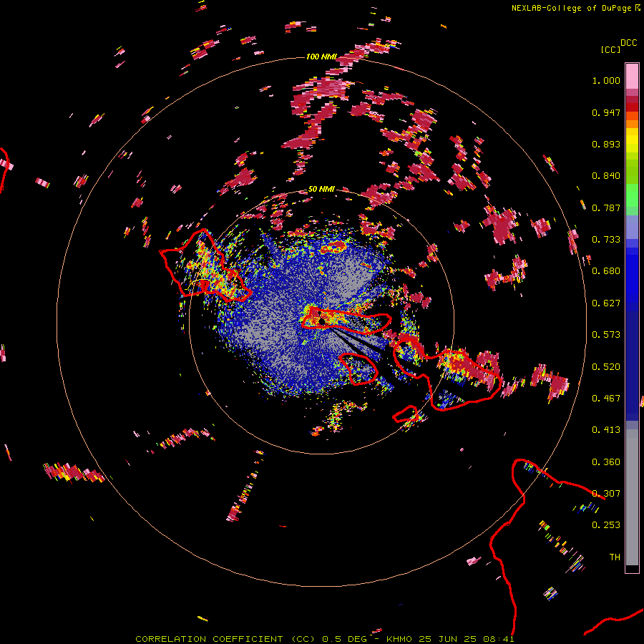The width and height of the screenshot is (644, 644).
Task: Pick the light pink color bar segment
Action: click(x=632, y=77)
